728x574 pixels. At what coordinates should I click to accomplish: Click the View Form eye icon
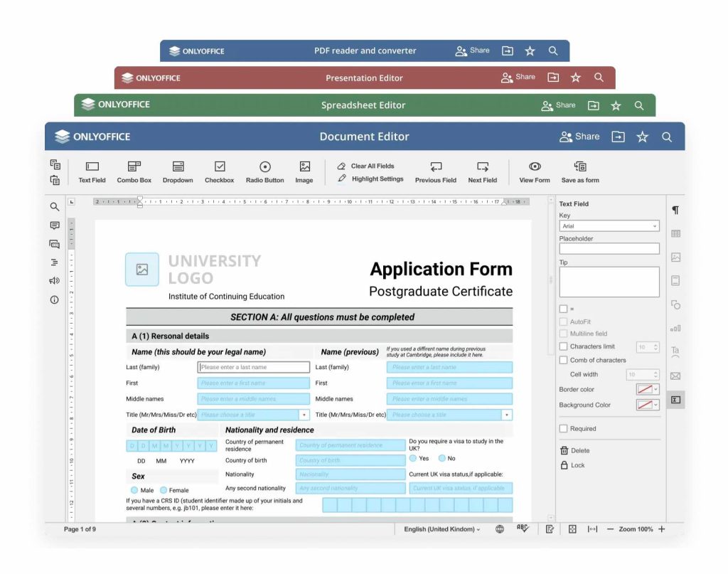(535, 166)
